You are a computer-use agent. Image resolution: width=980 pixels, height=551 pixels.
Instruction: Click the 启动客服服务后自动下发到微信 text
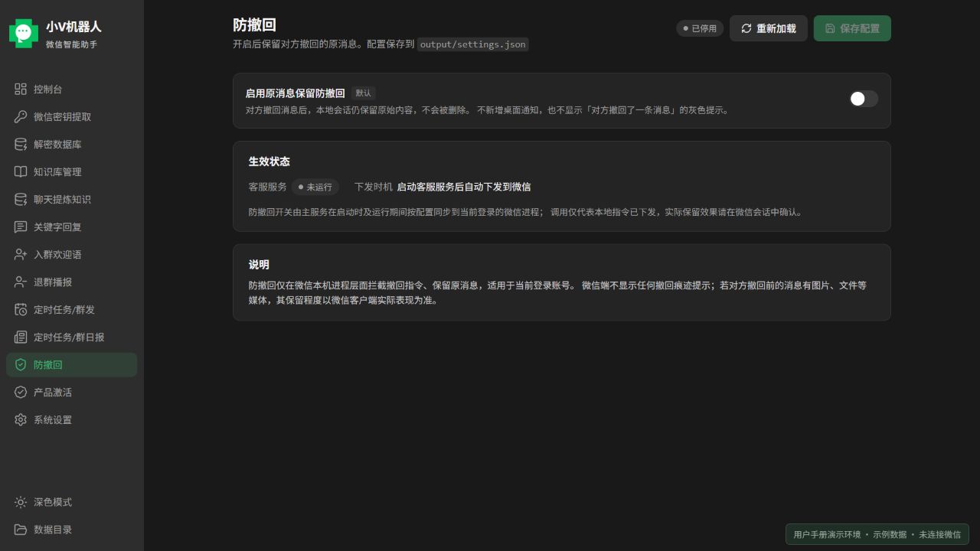coord(463,187)
